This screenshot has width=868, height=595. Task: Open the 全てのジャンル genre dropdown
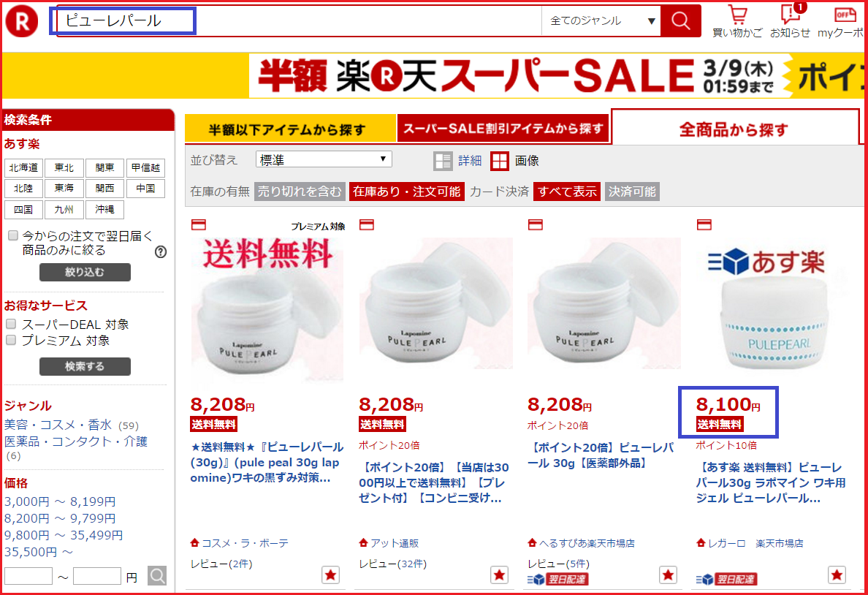pyautogui.click(x=601, y=21)
